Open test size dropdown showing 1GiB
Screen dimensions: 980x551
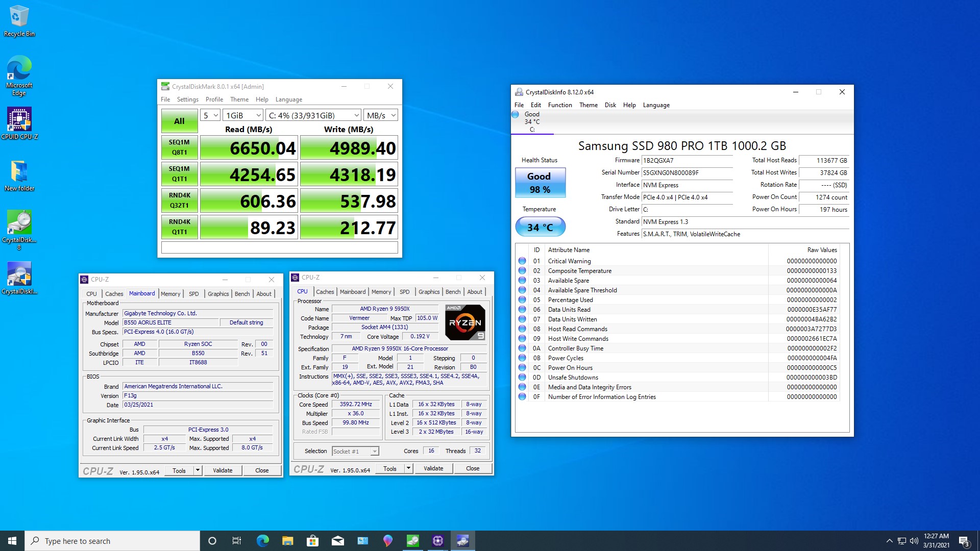click(243, 116)
